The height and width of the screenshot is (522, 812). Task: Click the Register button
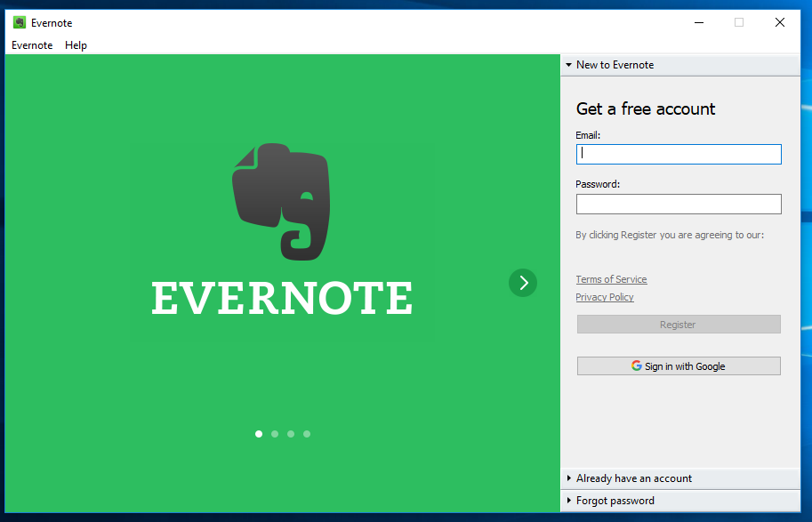click(x=679, y=325)
